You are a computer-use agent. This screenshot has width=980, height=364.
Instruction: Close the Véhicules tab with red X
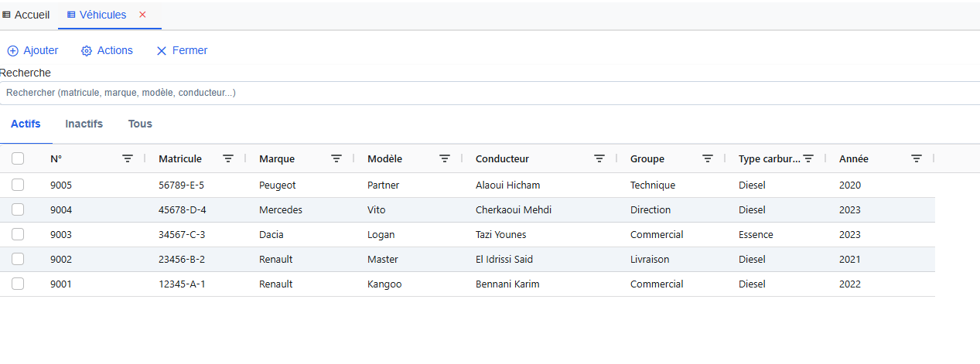tap(142, 15)
